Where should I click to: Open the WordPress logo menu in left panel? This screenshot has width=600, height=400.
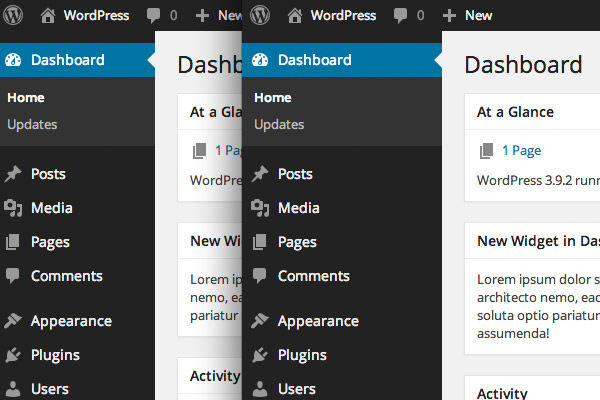tap(13, 15)
